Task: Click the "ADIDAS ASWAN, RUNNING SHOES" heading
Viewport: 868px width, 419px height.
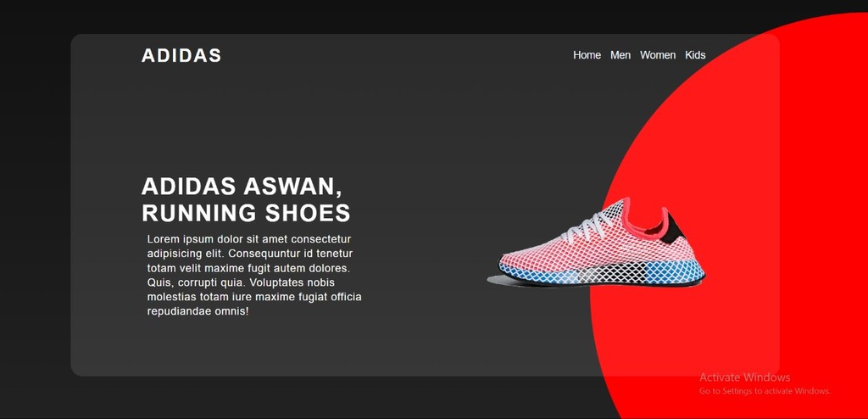Action: point(246,199)
